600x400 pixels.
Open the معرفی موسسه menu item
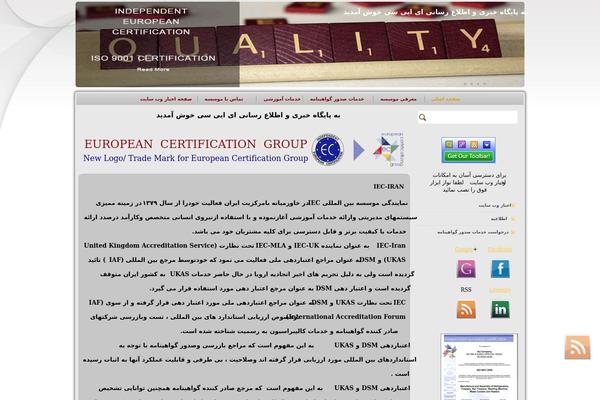tap(398, 99)
